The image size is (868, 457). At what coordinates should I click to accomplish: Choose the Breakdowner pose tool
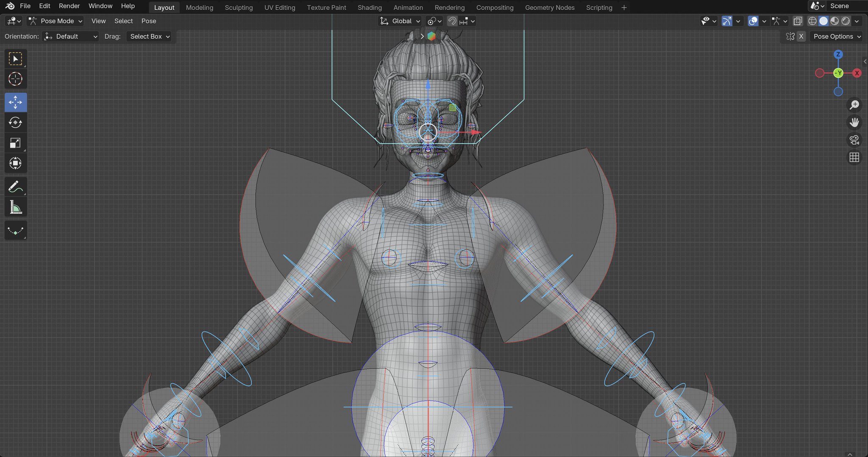pyautogui.click(x=16, y=231)
